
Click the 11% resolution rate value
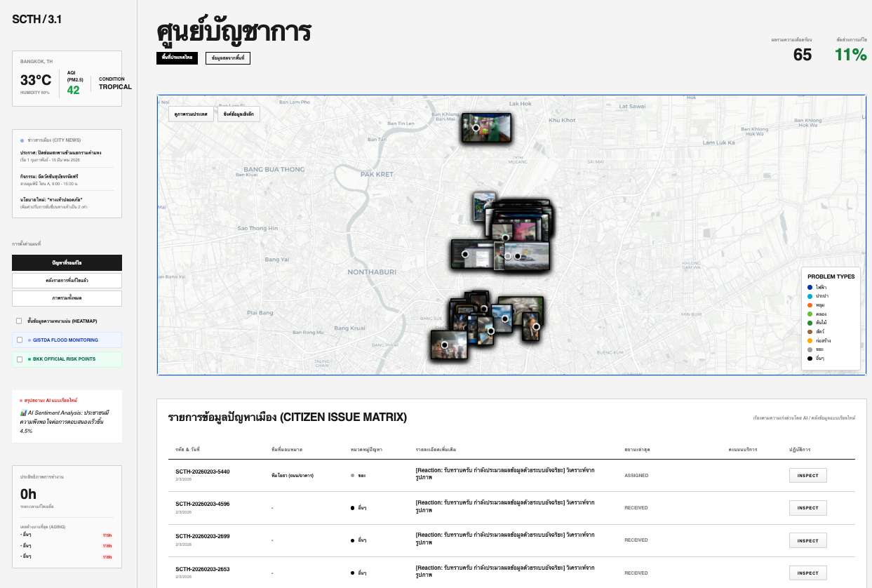click(851, 55)
